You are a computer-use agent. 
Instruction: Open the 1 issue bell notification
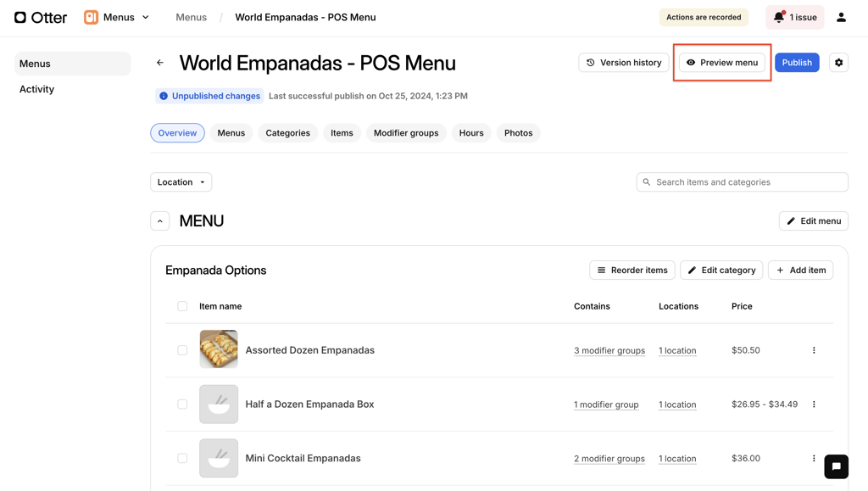[795, 17]
